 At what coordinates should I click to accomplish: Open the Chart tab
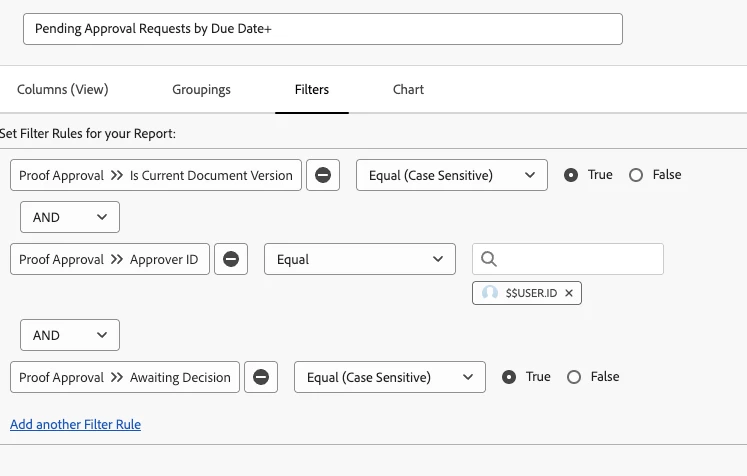(408, 90)
